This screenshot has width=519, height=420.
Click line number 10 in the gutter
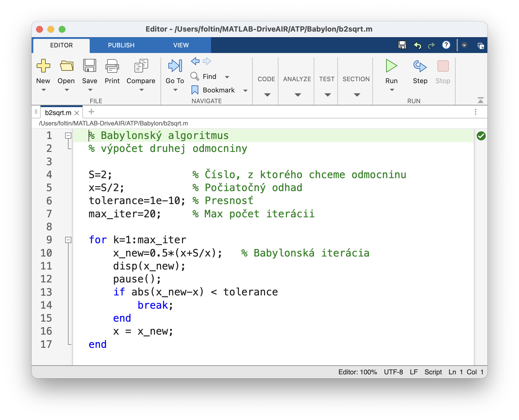click(46, 253)
